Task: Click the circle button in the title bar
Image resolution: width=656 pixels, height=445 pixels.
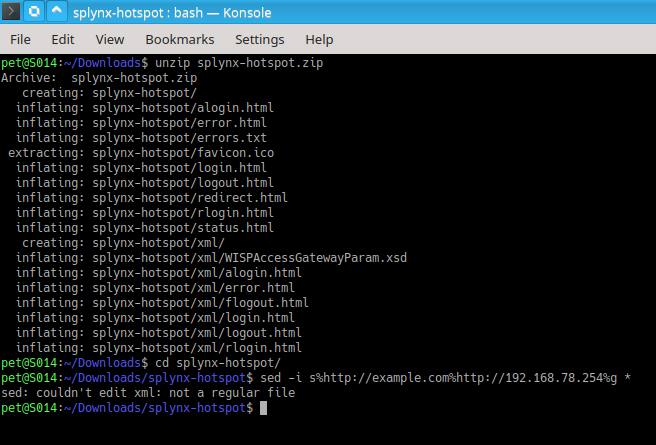Action: pyautogui.click(x=33, y=13)
